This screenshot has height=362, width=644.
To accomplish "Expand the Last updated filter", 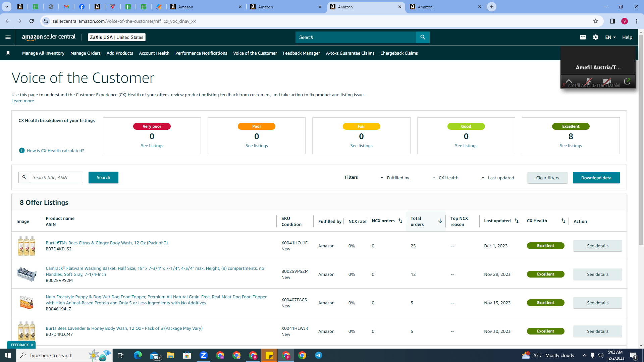I will click(497, 178).
